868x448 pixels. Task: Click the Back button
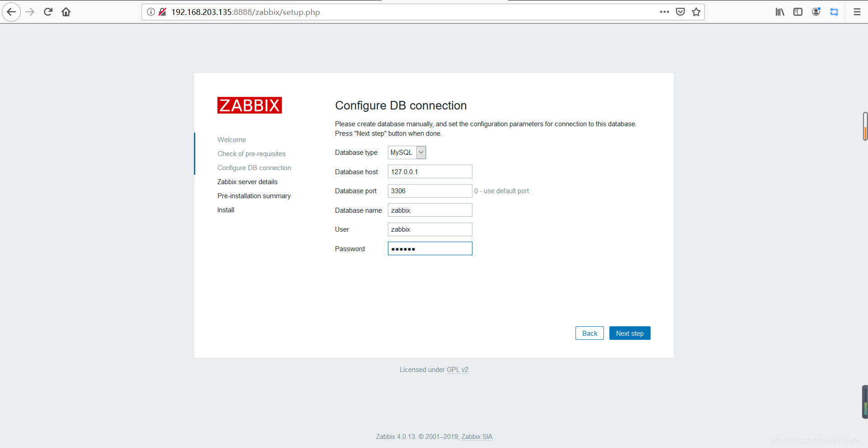coord(590,333)
